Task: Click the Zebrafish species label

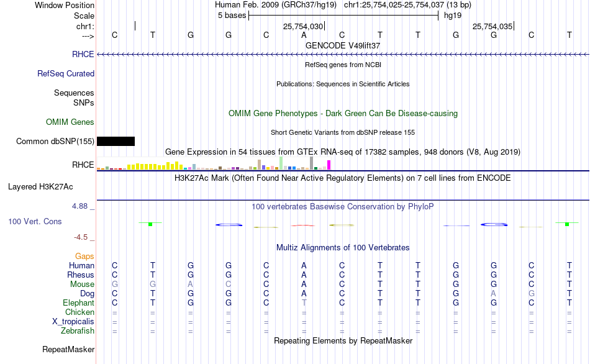Action: click(x=78, y=330)
